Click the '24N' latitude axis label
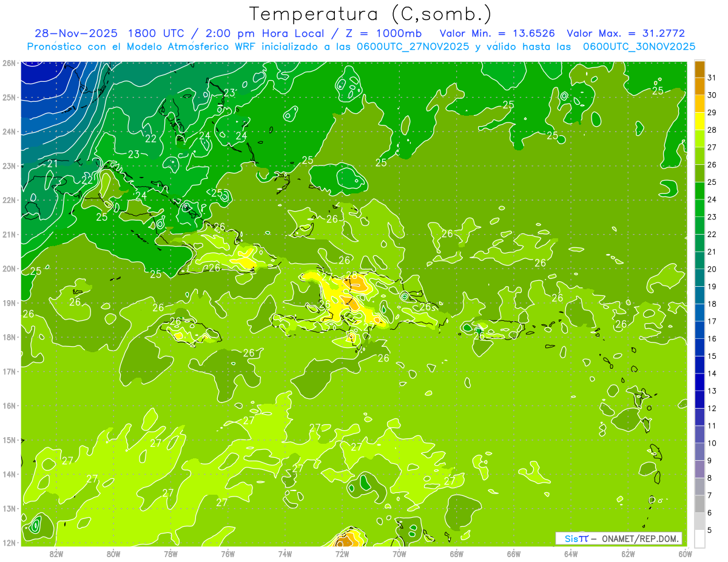 [x=9, y=132]
